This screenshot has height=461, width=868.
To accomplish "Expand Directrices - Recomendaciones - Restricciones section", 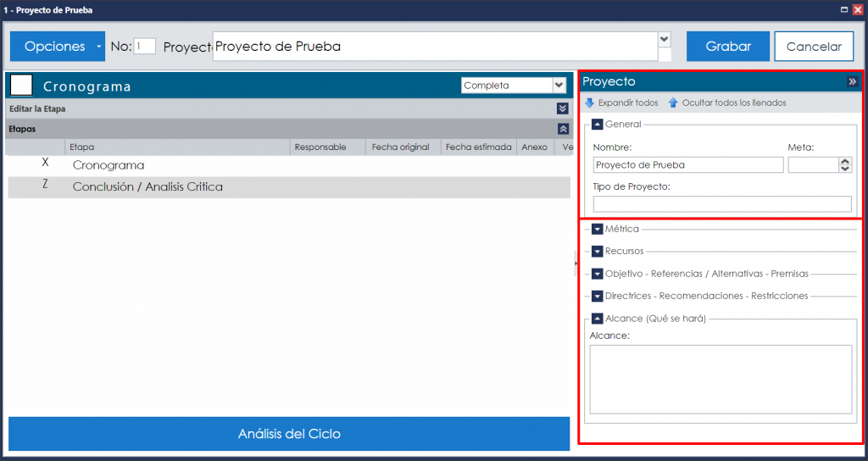I will [x=598, y=297].
